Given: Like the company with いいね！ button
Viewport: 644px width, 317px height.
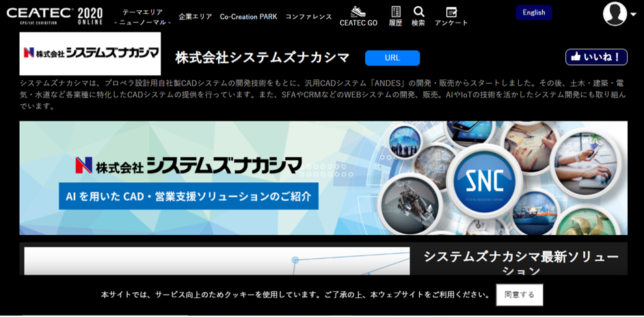Looking at the screenshot, I should click(596, 57).
